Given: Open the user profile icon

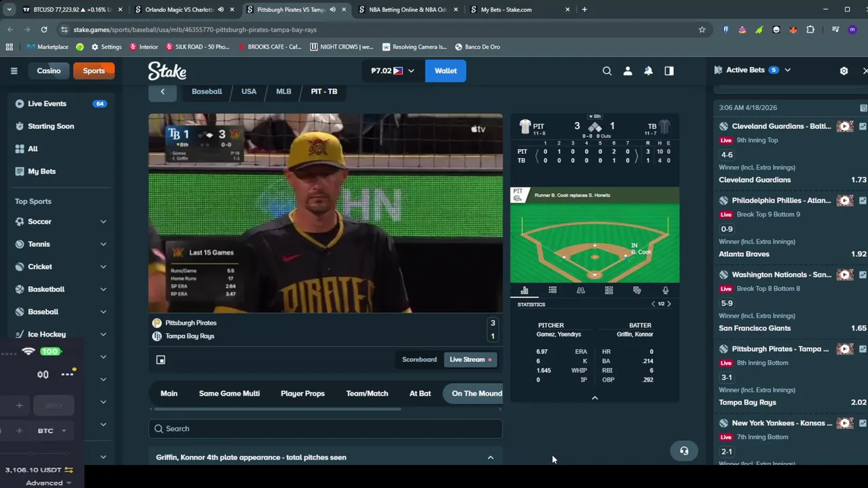Looking at the screenshot, I should tap(627, 70).
